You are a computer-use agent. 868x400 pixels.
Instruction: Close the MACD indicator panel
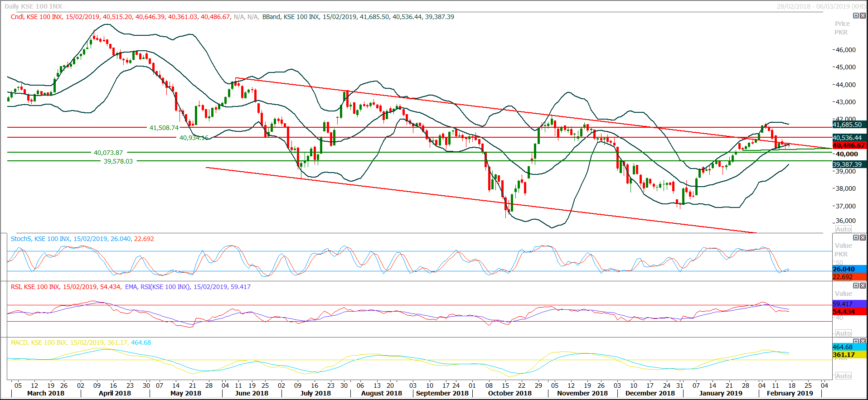pyautogui.click(x=863, y=341)
